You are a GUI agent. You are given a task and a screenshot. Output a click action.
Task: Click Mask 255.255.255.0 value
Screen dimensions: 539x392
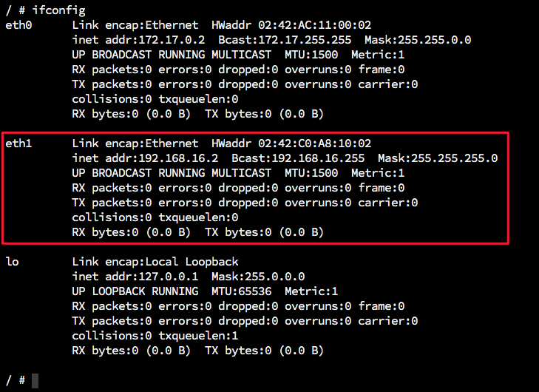[455, 158]
